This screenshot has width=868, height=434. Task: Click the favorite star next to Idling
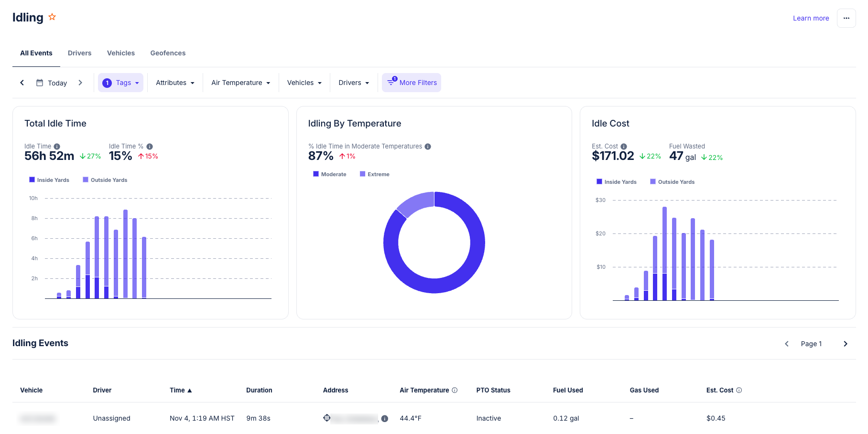click(52, 17)
